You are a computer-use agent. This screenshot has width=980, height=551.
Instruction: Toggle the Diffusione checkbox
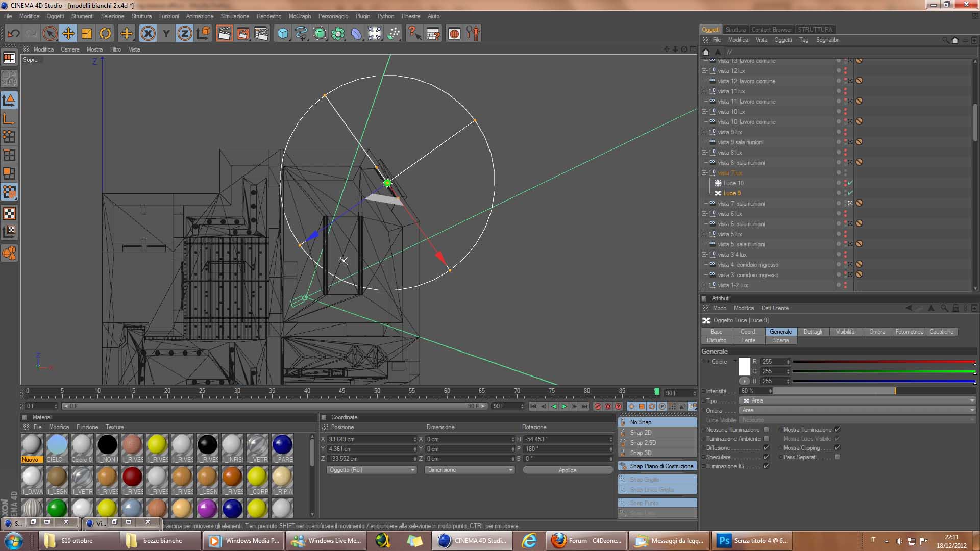point(766,448)
